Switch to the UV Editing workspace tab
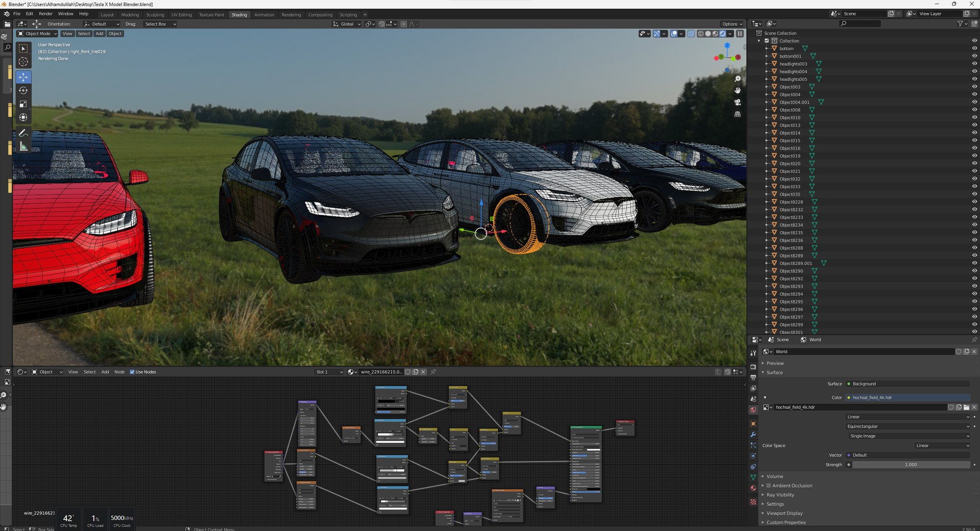Image resolution: width=980 pixels, height=531 pixels. click(x=181, y=15)
